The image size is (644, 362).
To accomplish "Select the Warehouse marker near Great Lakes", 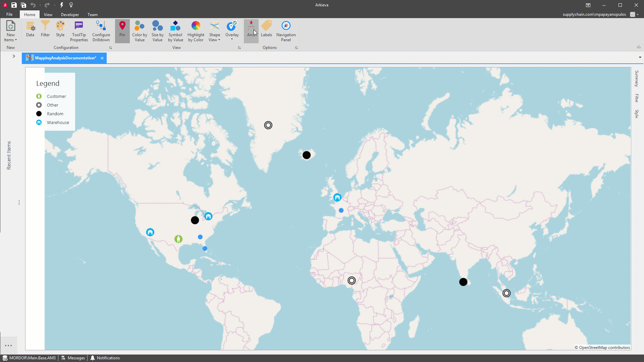I will coord(208,216).
